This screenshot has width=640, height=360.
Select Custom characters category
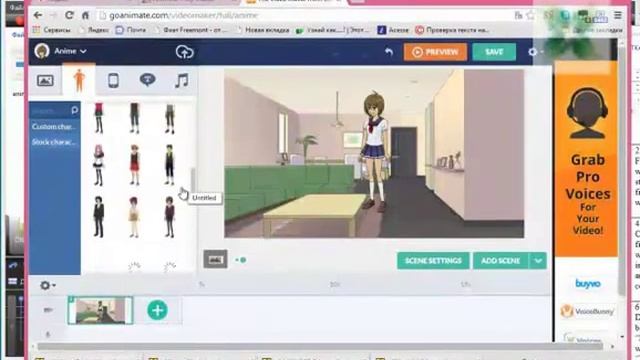coord(54,127)
